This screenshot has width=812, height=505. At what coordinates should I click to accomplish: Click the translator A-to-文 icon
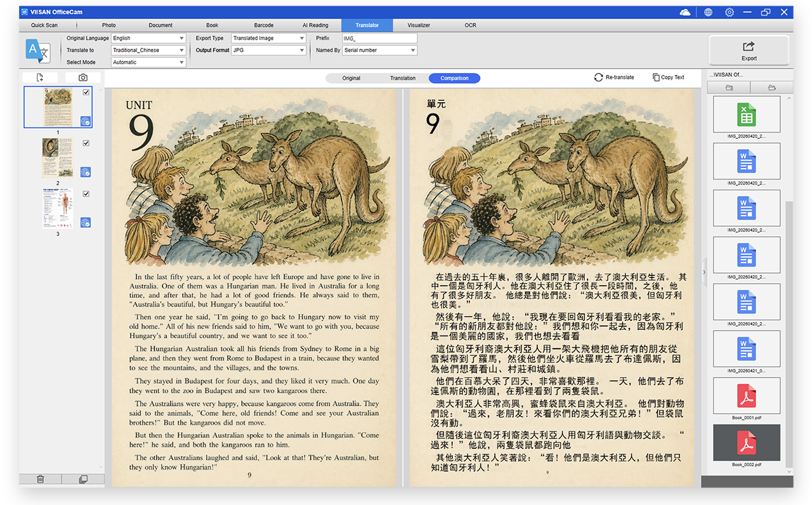(37, 50)
